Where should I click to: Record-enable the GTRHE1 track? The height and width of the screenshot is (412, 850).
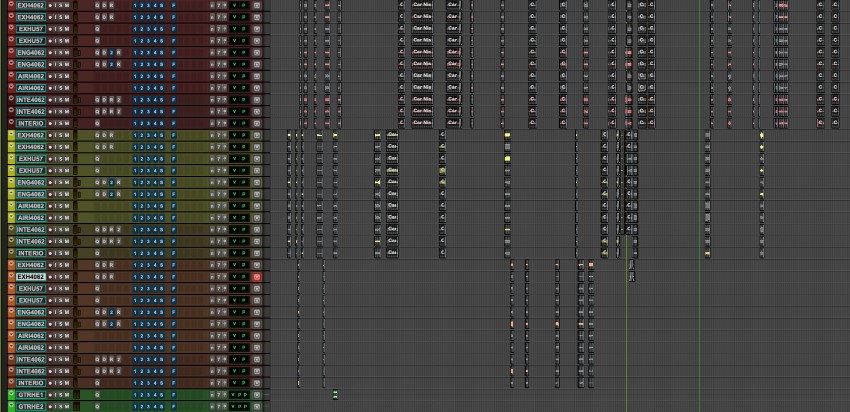(x=50, y=395)
